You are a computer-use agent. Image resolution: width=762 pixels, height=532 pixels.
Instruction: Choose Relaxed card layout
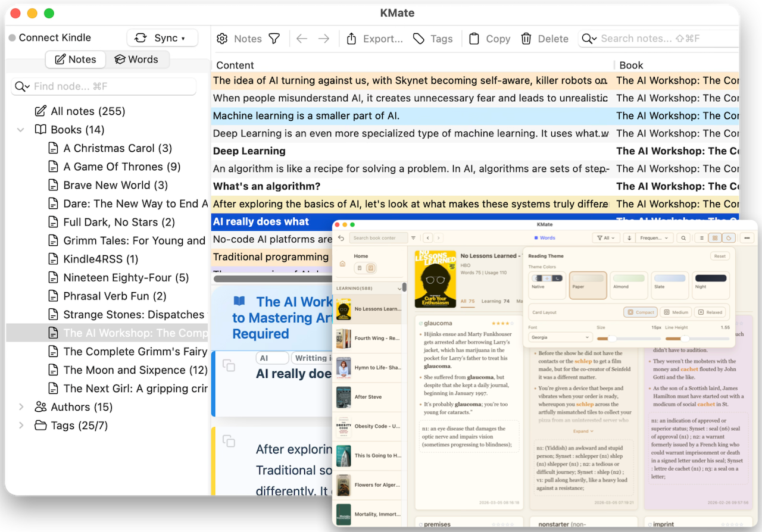pyautogui.click(x=710, y=312)
